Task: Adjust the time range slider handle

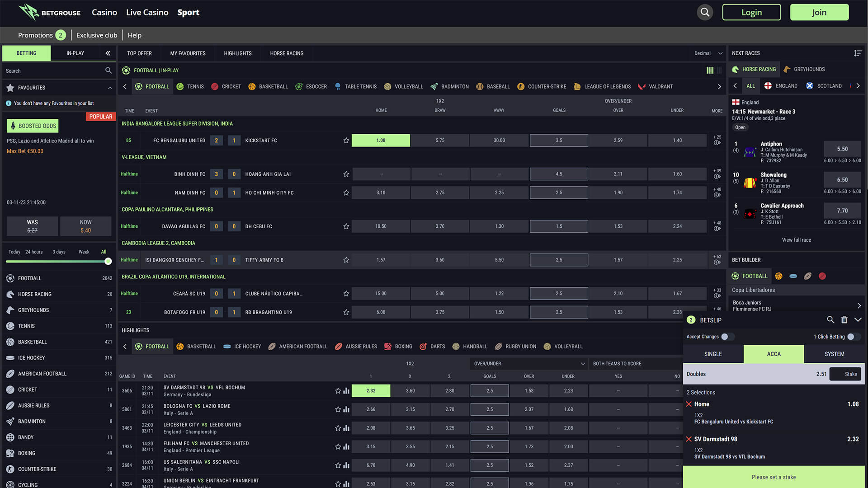Action: tap(108, 261)
